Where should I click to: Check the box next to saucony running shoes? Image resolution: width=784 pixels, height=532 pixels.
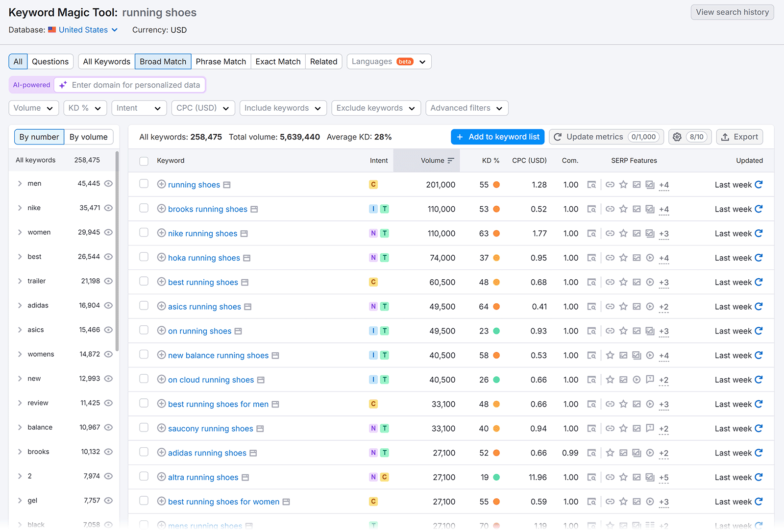click(144, 428)
